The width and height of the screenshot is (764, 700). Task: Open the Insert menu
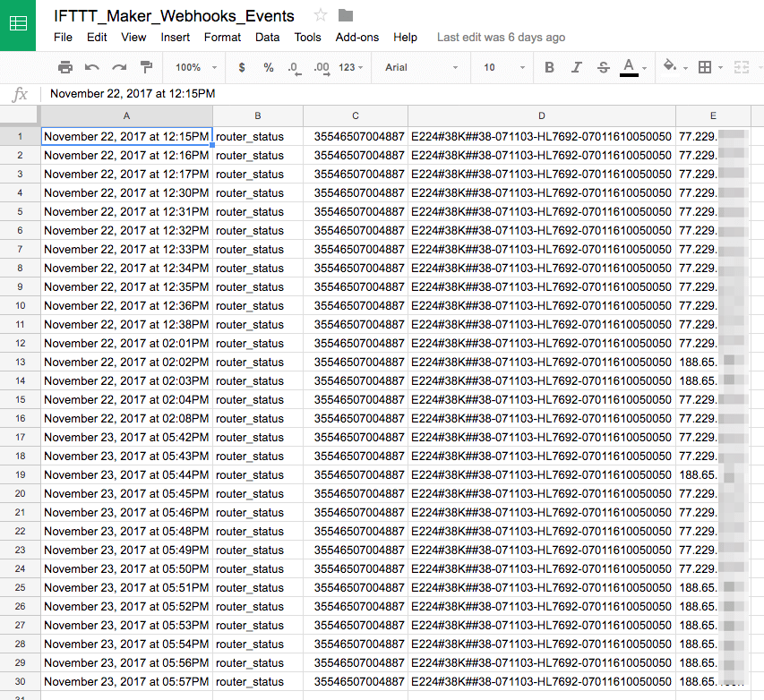click(x=175, y=38)
